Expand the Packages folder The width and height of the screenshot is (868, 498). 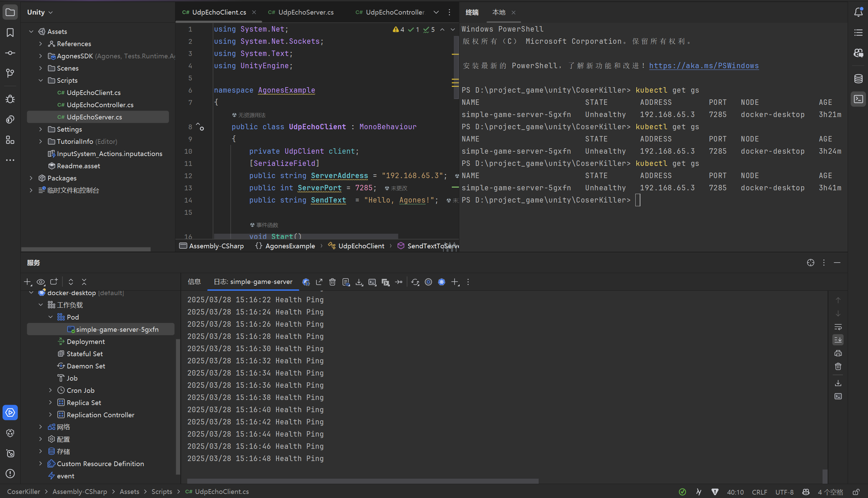pos(31,178)
